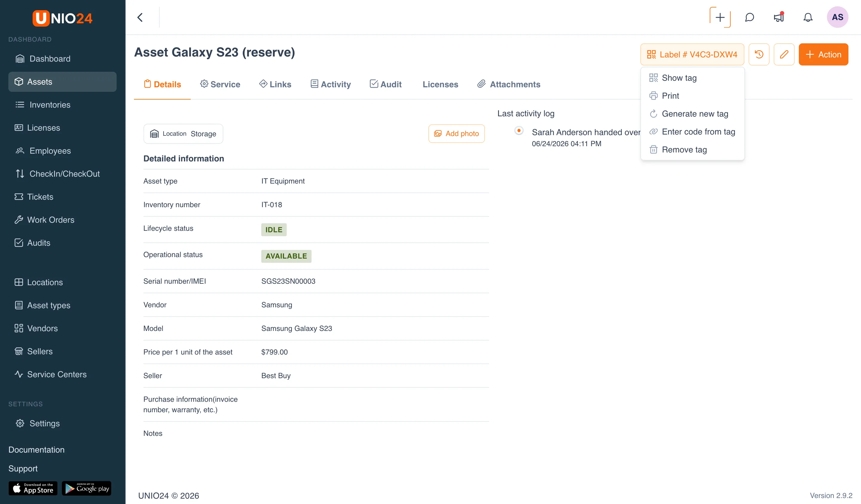Open the AS user avatar

[837, 17]
